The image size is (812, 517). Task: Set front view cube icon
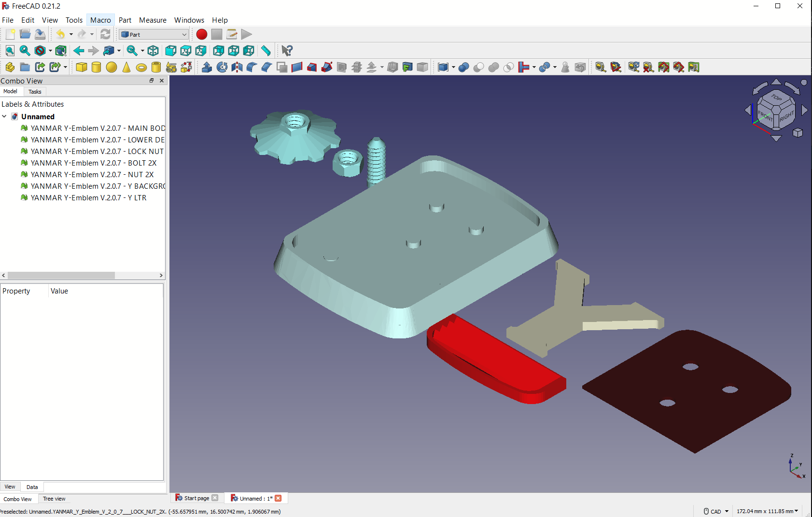171,51
